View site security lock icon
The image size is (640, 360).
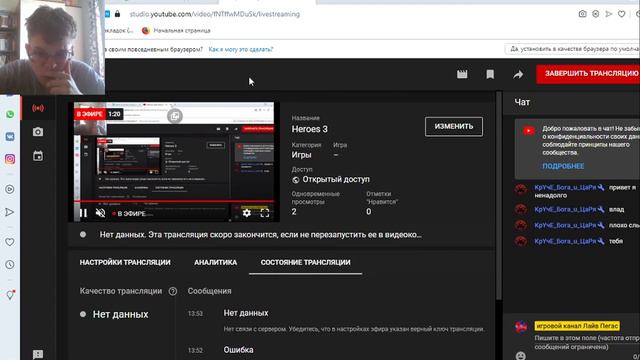coord(118,14)
